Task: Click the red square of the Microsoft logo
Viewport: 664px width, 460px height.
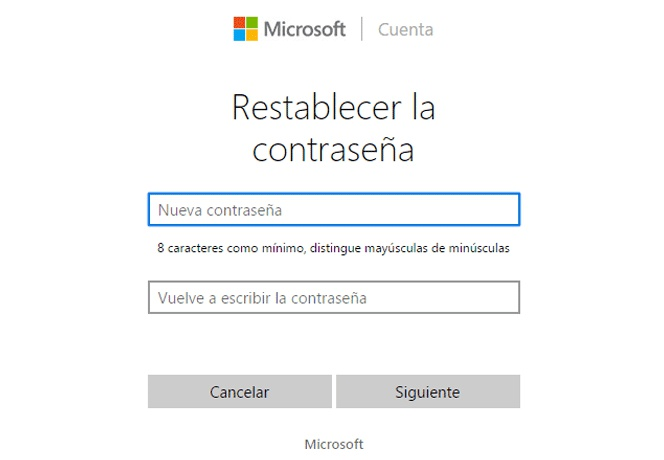Action: coord(240,22)
